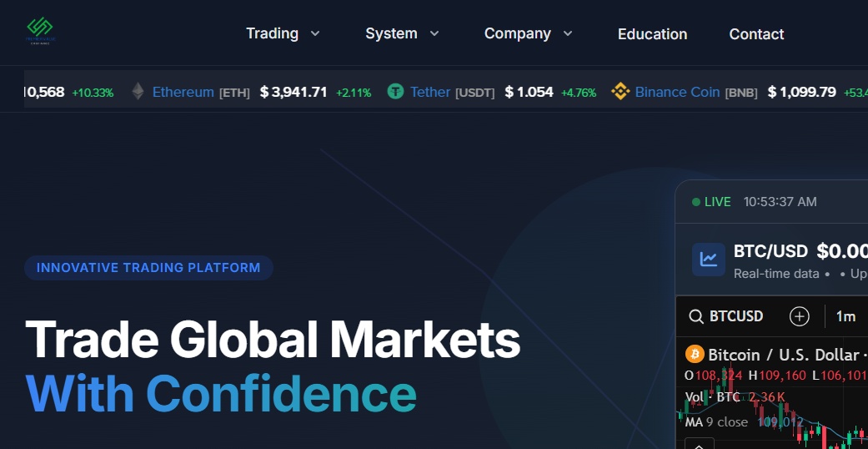Click the Ethereum diamond icon in ticker
This screenshot has height=449, width=868.
[138, 92]
